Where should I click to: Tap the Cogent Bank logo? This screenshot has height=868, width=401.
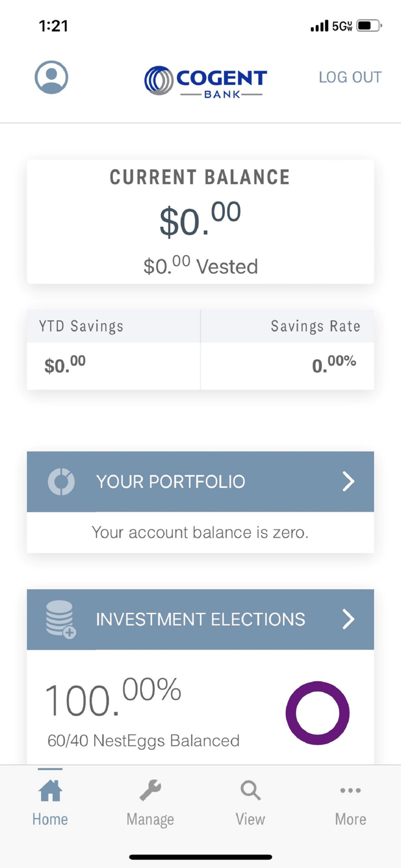pos(205,81)
